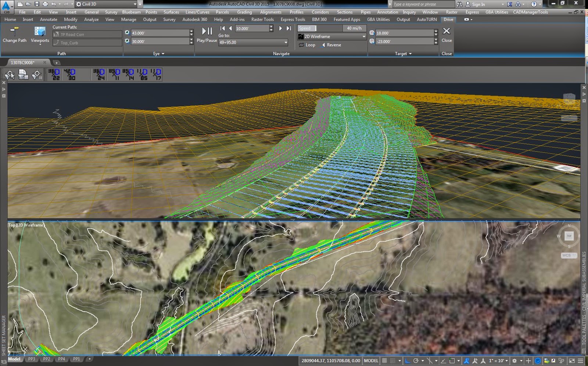This screenshot has height=366, width=588.
Task: Open the 2D Wireframe visual style dropdown
Action: pos(332,36)
